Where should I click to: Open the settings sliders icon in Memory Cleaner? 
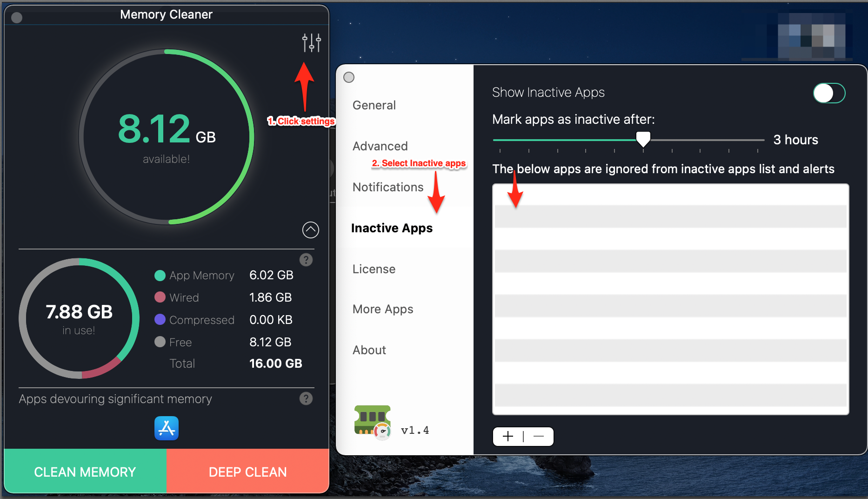311,43
